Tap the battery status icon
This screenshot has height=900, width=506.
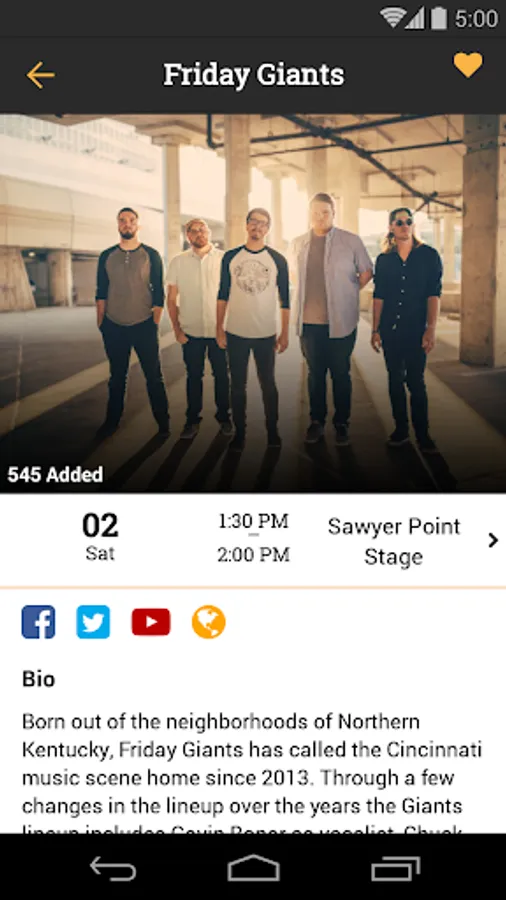pos(439,18)
